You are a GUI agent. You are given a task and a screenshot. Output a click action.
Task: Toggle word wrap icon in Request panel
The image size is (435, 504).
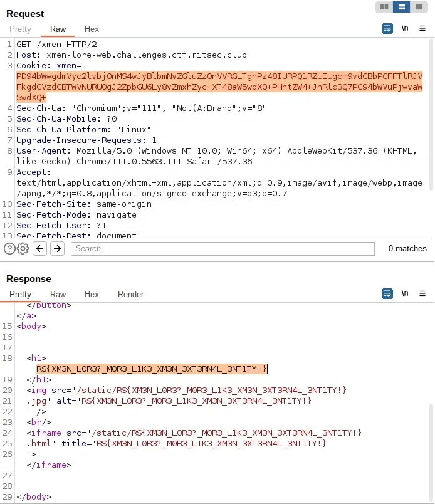[387, 29]
